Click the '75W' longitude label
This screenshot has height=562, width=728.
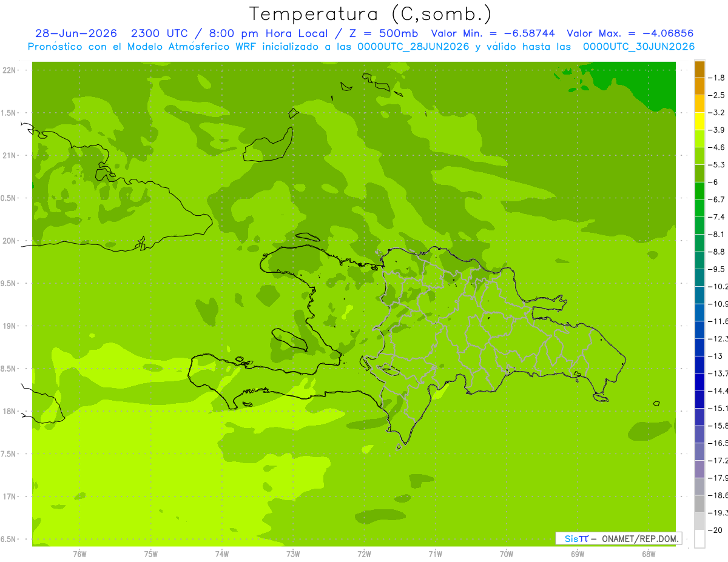coord(151,554)
